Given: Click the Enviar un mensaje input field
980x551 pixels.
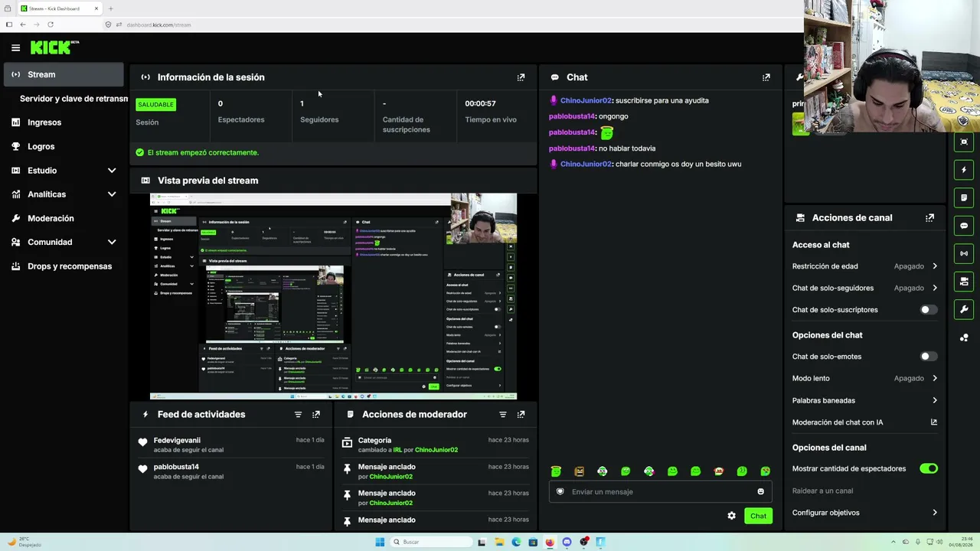Looking at the screenshot, I should tap(660, 491).
